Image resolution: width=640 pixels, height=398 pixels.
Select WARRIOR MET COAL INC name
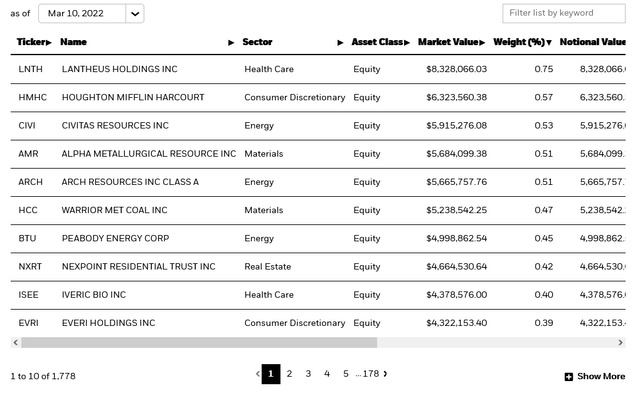tap(115, 210)
